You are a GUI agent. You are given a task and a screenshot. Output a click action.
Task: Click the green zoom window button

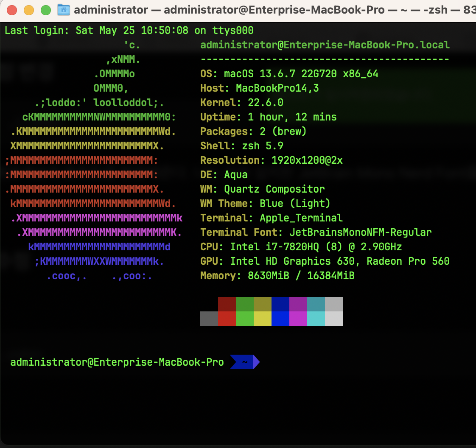point(46,10)
